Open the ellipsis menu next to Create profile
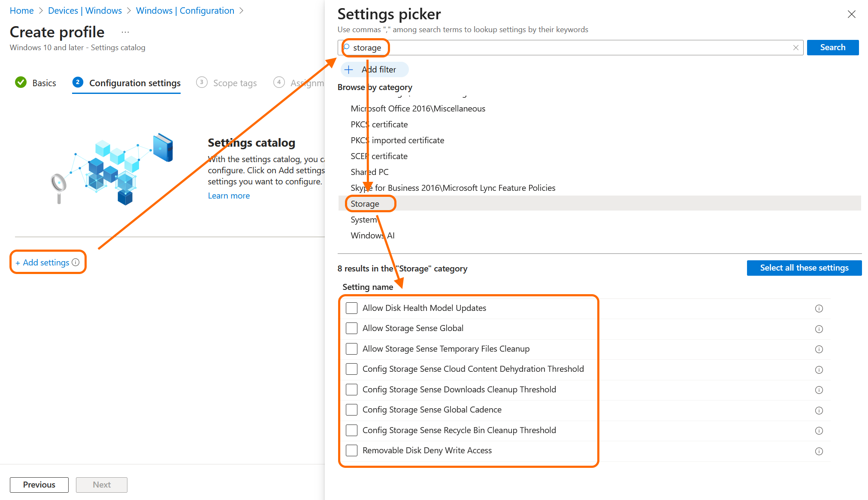 pos(125,32)
